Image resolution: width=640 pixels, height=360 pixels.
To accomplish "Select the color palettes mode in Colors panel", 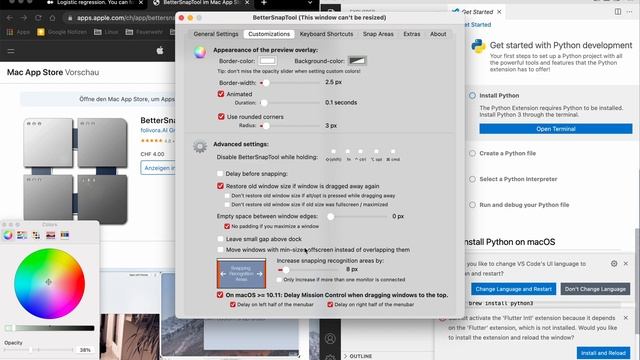I will tap(36, 235).
